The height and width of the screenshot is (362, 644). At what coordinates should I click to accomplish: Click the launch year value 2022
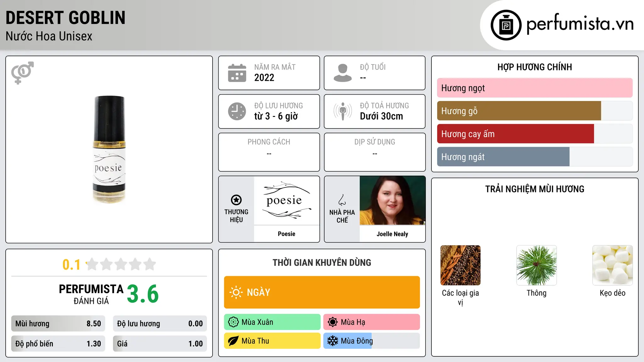coord(264,78)
